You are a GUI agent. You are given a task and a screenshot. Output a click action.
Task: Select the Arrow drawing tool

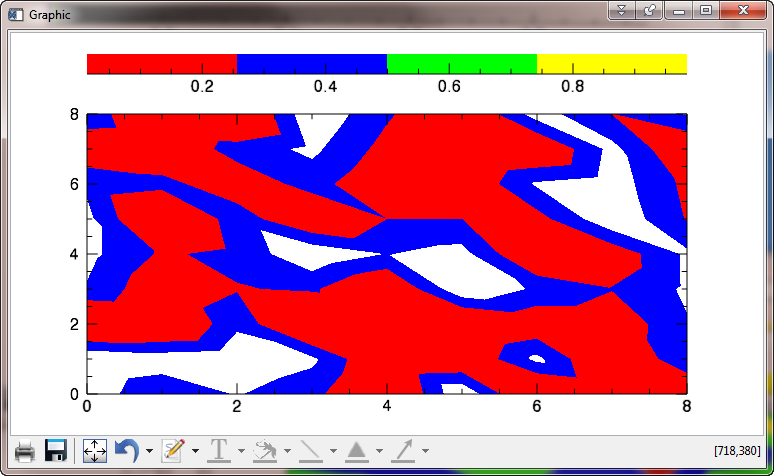(403, 451)
